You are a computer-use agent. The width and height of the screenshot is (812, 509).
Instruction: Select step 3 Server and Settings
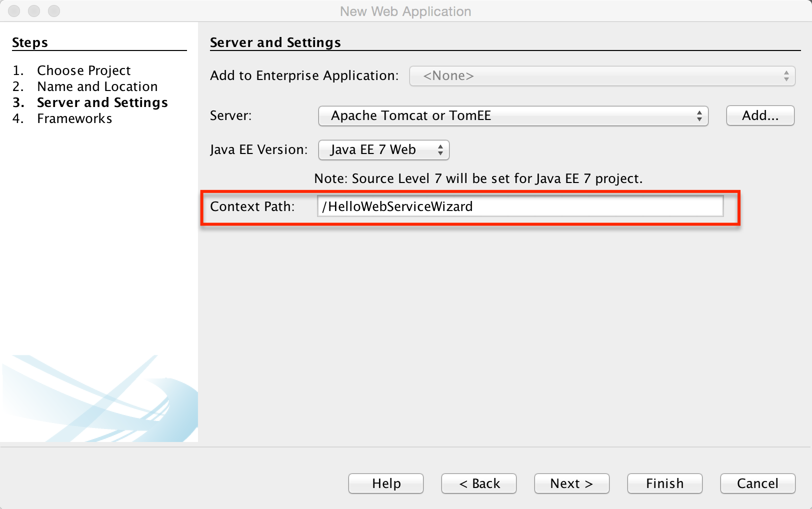pyautogui.click(x=102, y=102)
